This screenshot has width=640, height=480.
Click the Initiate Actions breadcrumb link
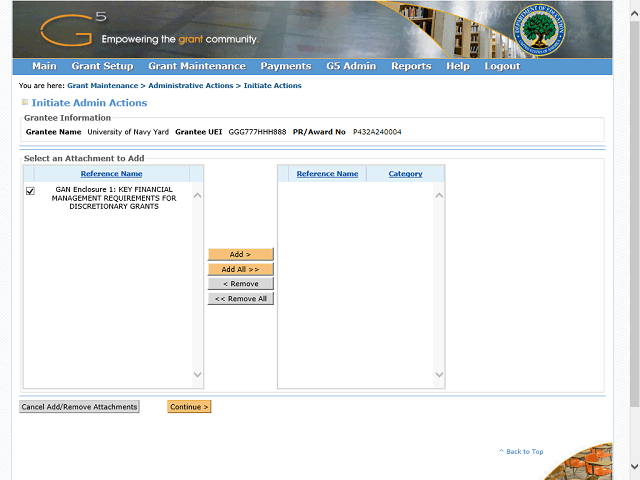(273, 86)
